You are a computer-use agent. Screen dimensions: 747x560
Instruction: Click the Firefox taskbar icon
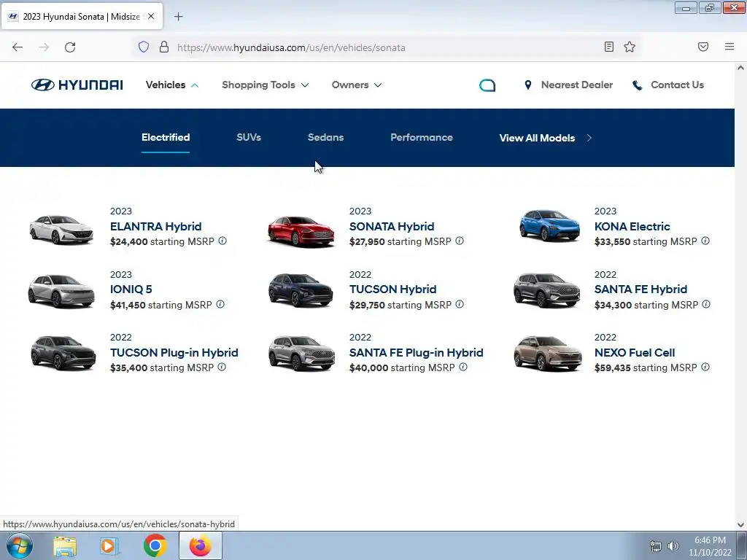click(201, 545)
